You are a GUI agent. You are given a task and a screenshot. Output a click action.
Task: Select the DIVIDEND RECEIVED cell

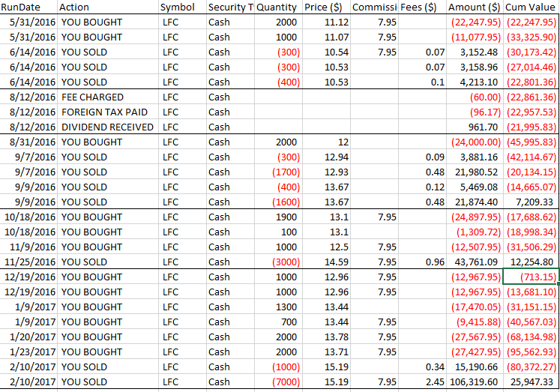(x=108, y=127)
